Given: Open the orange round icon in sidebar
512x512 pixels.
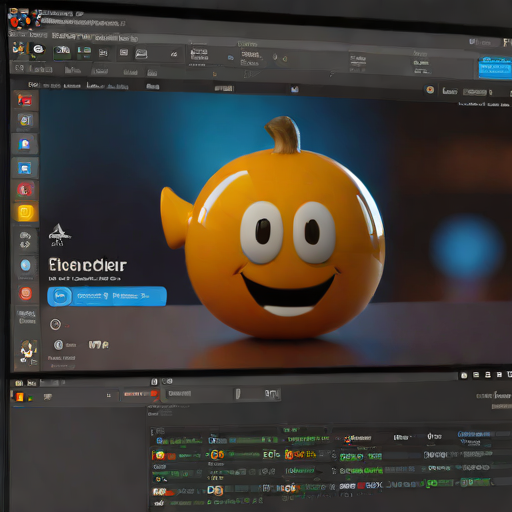Looking at the screenshot, I should [x=26, y=294].
